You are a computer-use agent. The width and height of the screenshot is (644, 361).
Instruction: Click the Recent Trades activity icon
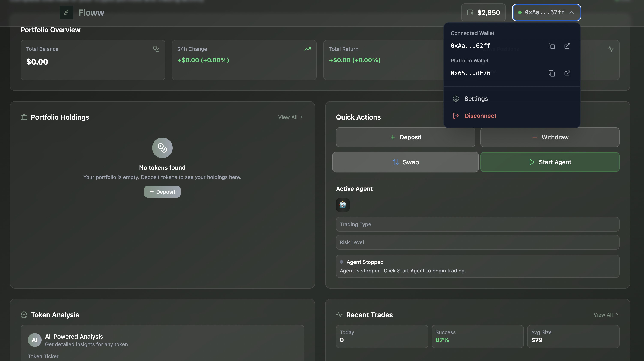[x=339, y=315]
